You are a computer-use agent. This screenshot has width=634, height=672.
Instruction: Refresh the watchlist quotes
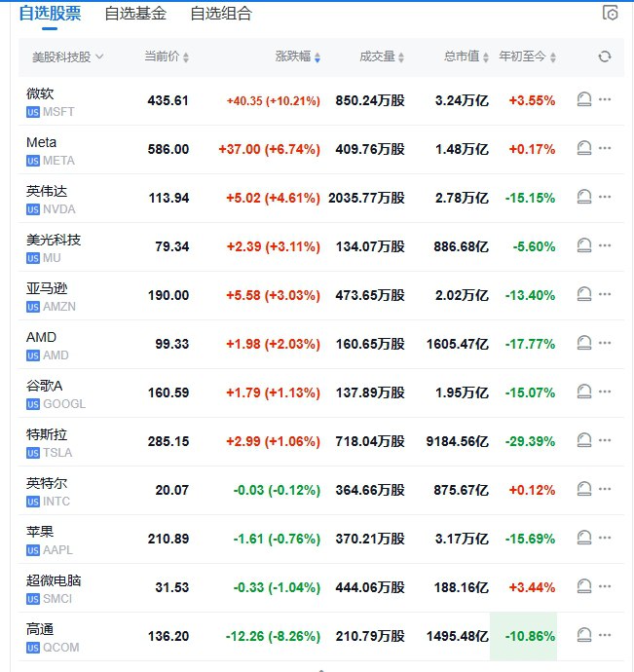click(x=605, y=56)
